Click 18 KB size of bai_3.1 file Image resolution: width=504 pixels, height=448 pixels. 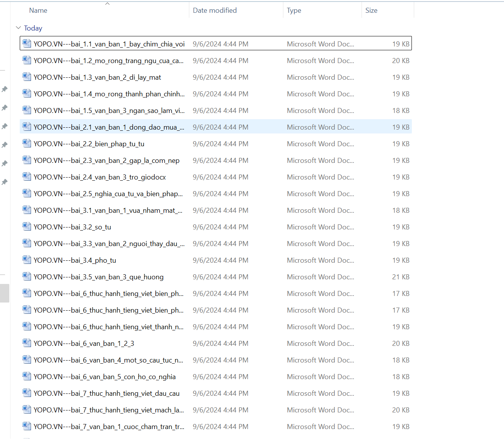401,210
